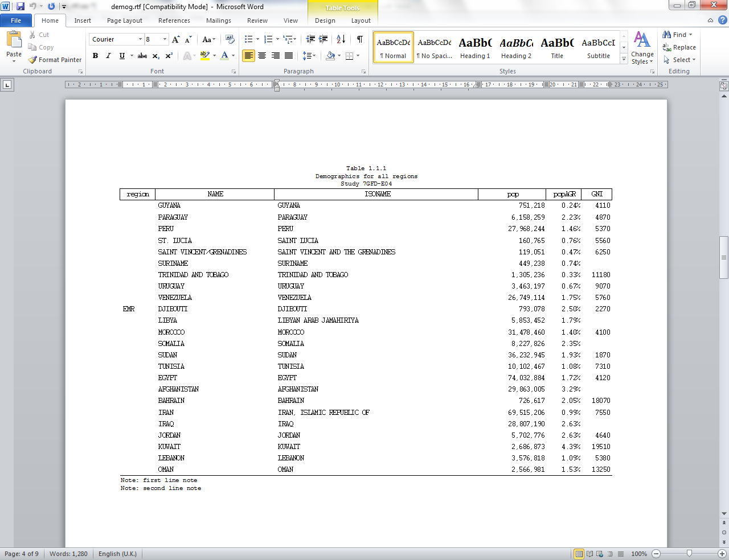Save the document from Quick Access Toolbar
Viewport: 729px width, 560px height.
point(21,6)
